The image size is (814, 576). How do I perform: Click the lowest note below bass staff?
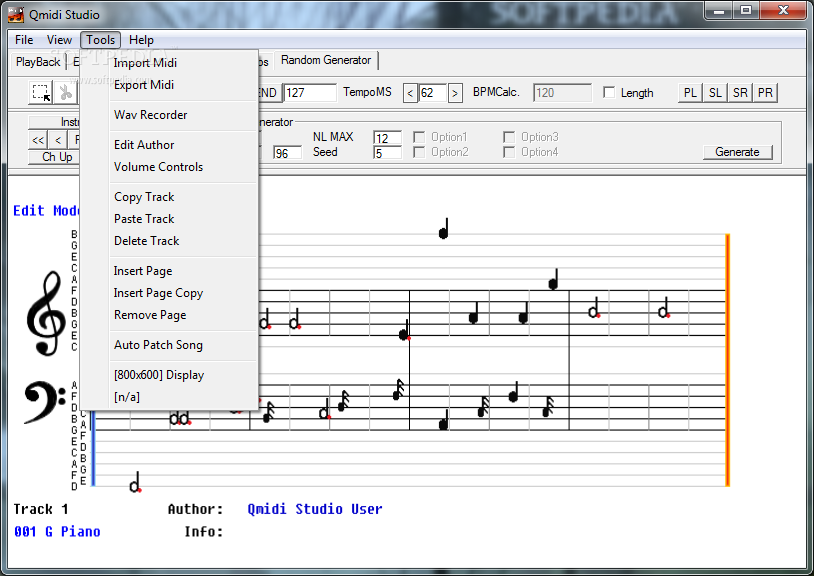pos(135,482)
